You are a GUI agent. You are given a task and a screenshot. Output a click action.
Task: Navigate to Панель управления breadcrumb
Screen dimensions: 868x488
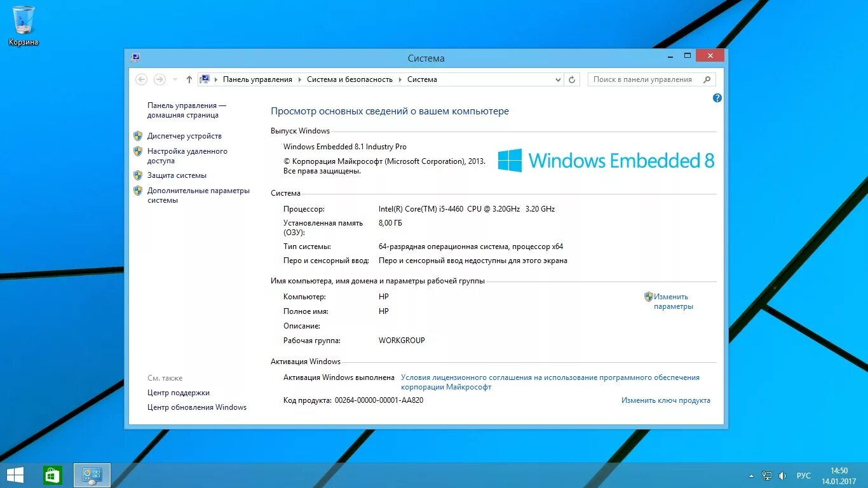click(257, 79)
